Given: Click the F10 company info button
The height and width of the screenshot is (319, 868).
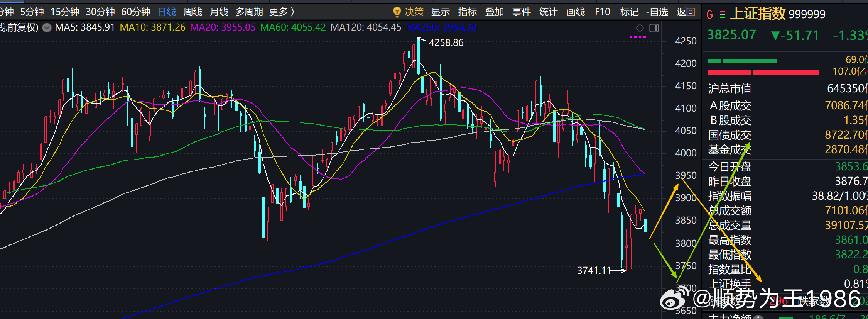Looking at the screenshot, I should tap(603, 12).
